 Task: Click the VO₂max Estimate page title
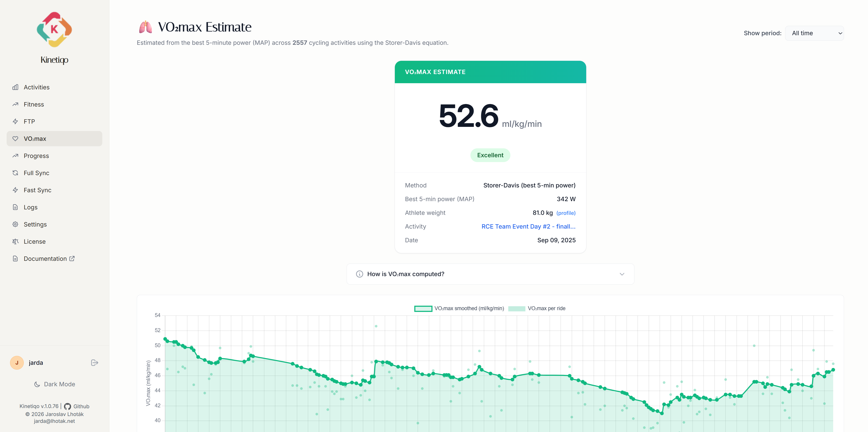tap(205, 27)
